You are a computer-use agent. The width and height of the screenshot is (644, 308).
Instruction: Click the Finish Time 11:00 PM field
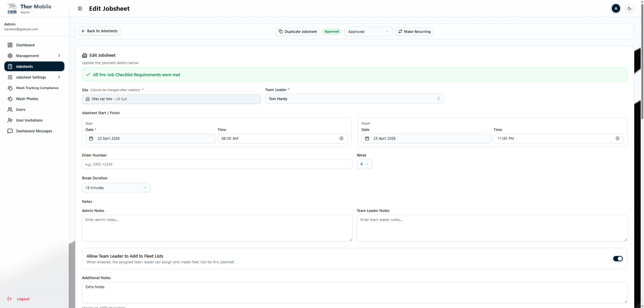[x=558, y=139]
